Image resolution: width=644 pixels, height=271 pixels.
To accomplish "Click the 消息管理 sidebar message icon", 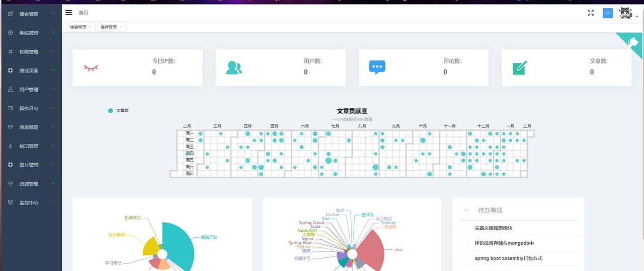I will tap(11, 127).
